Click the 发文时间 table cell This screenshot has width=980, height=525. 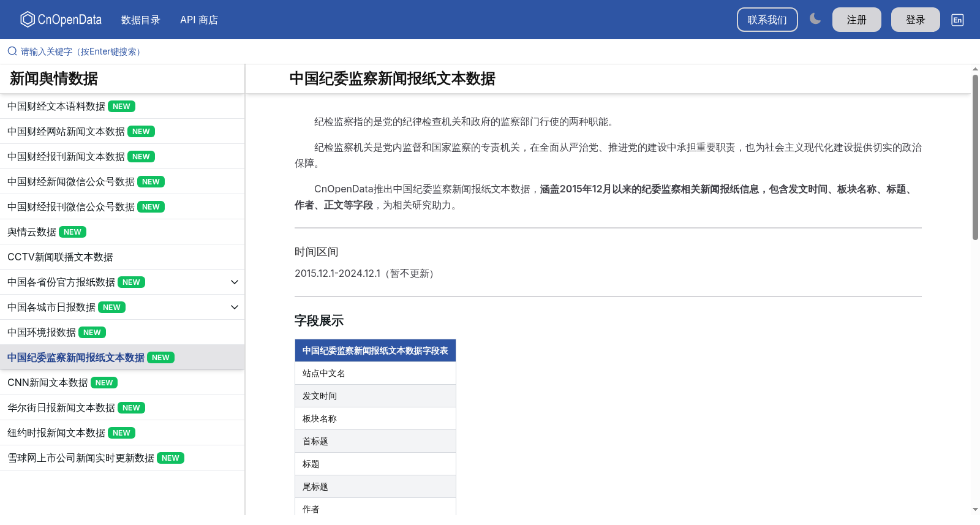[x=375, y=396]
